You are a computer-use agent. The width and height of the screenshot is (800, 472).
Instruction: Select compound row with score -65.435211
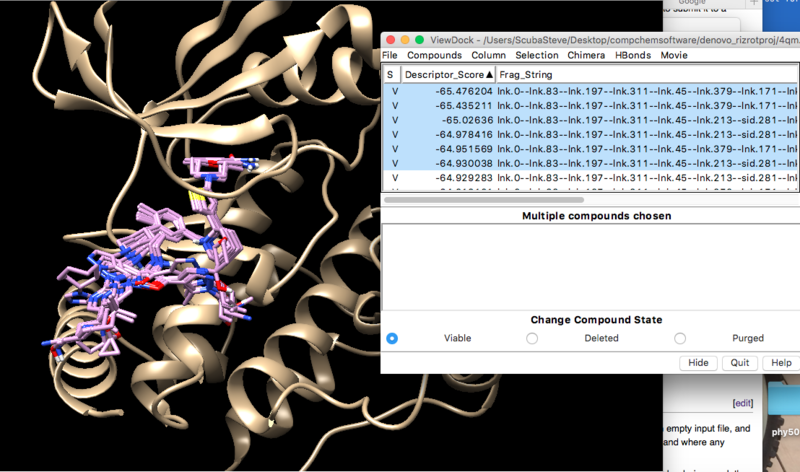pyautogui.click(x=590, y=106)
